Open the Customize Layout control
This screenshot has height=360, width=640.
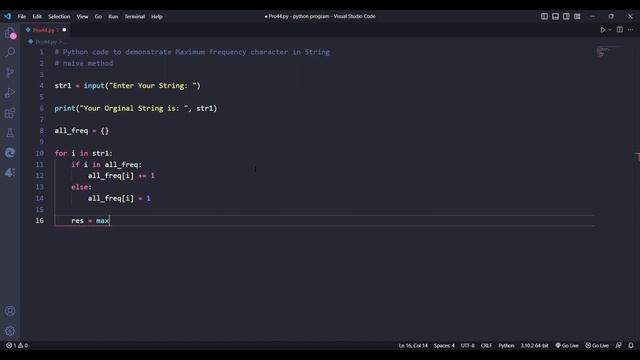(577, 16)
